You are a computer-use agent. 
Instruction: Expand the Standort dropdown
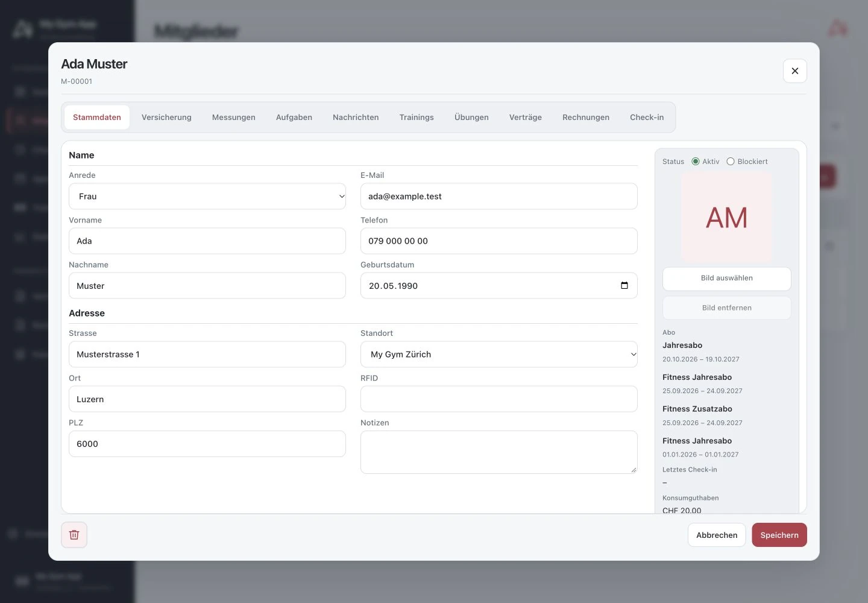click(499, 355)
